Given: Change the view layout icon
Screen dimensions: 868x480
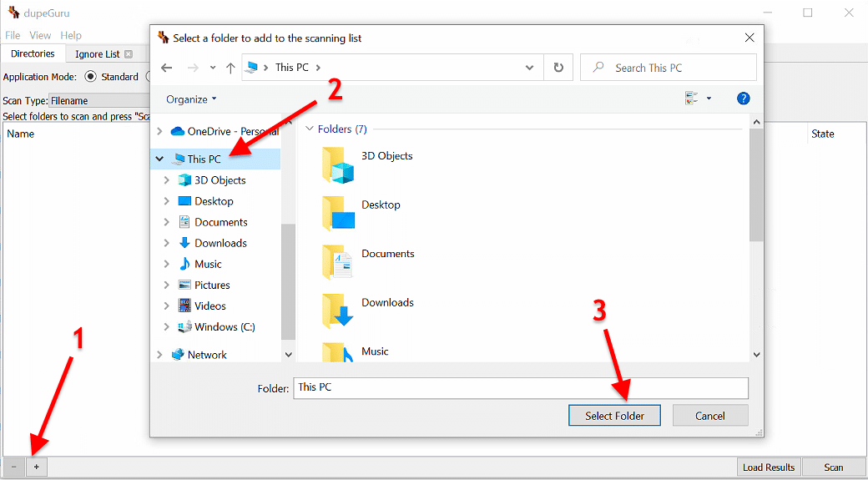Looking at the screenshot, I should coord(692,99).
